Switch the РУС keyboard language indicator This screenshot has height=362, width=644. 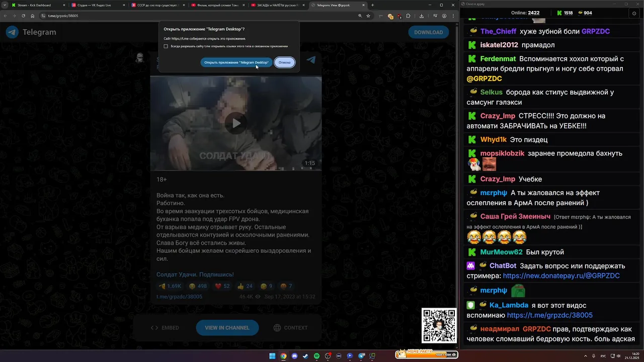coord(603,356)
